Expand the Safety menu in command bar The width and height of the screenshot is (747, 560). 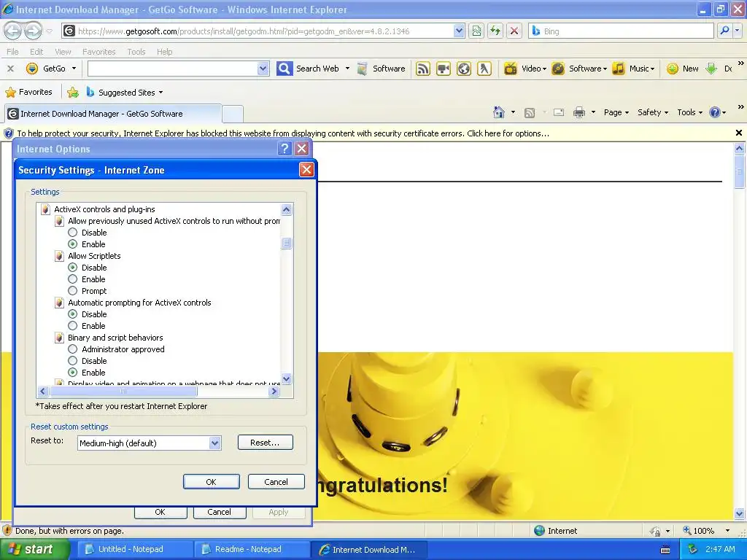653,112
